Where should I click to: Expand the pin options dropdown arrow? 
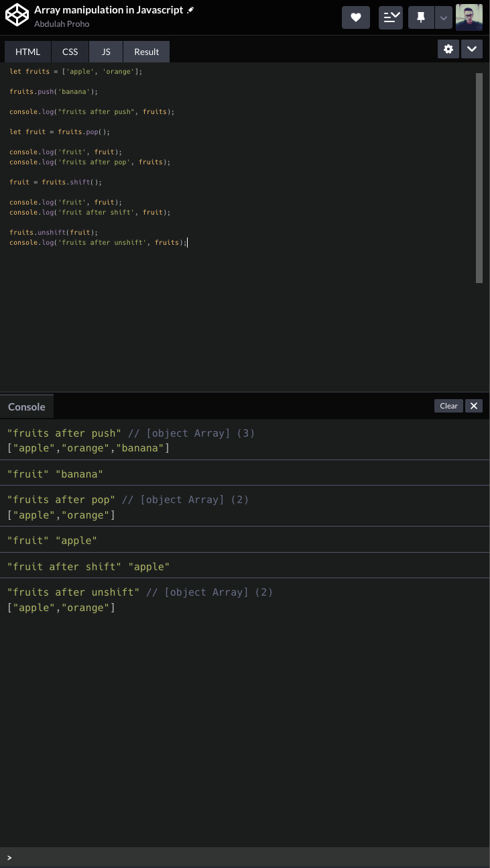[443, 18]
